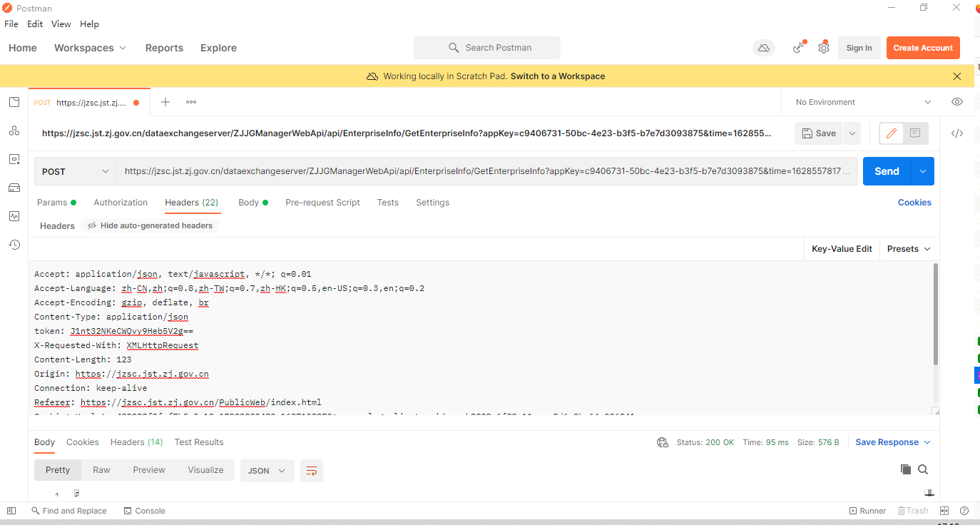Open the Tests request tab
The height and width of the screenshot is (525, 980).
(388, 203)
